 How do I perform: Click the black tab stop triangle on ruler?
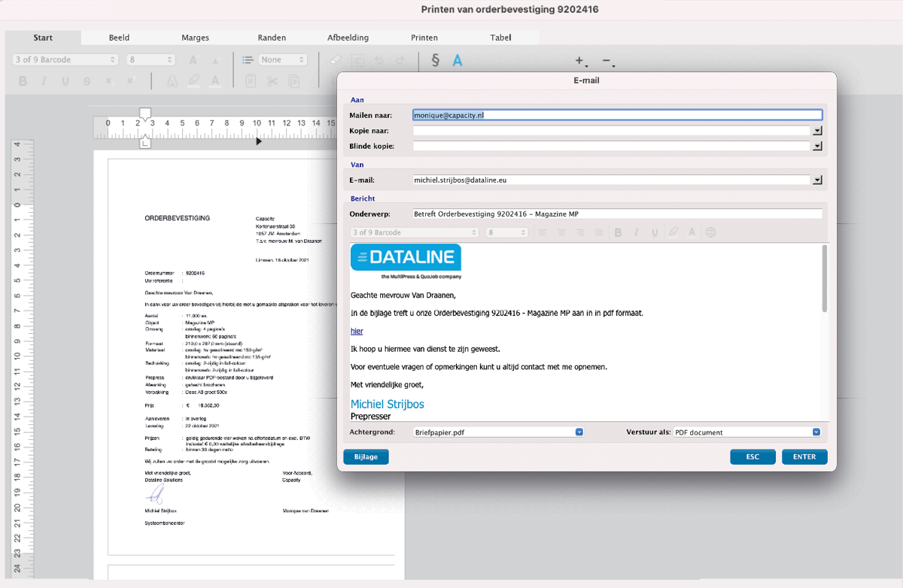259,141
